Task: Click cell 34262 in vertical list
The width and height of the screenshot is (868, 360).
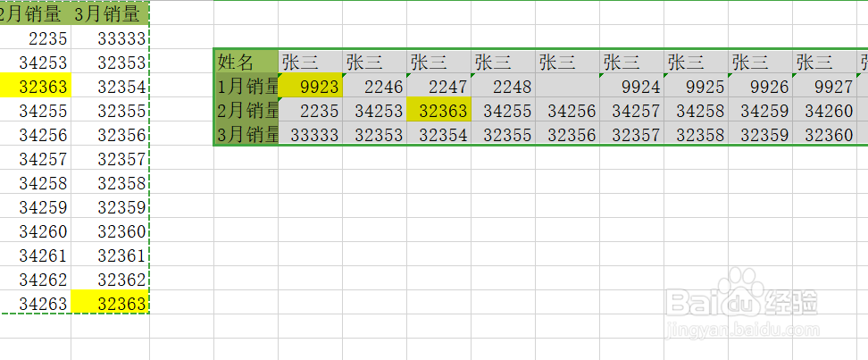Action: [36, 279]
